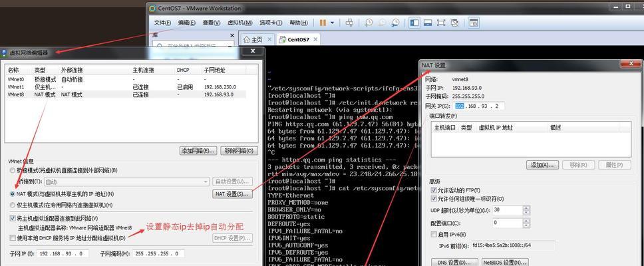Viewport: 644px width, 266px height.
Task: Click the 子网掩码(M) input field
Action: point(158,253)
